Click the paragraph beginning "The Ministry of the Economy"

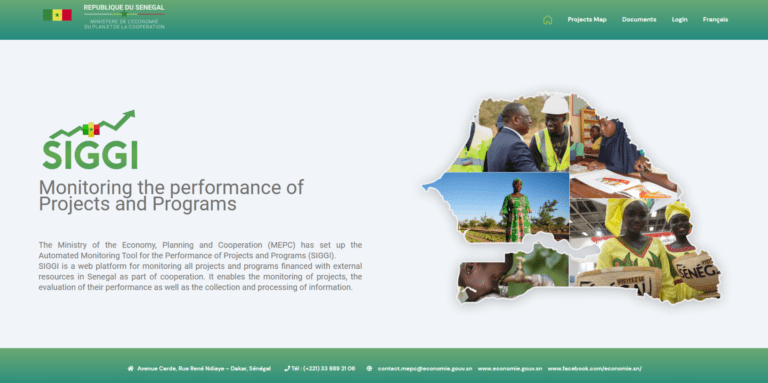click(200, 266)
